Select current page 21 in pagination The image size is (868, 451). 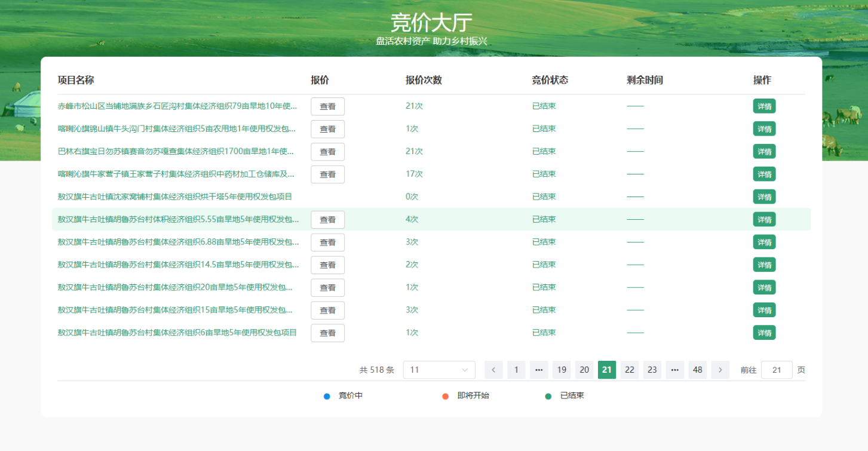pos(607,370)
